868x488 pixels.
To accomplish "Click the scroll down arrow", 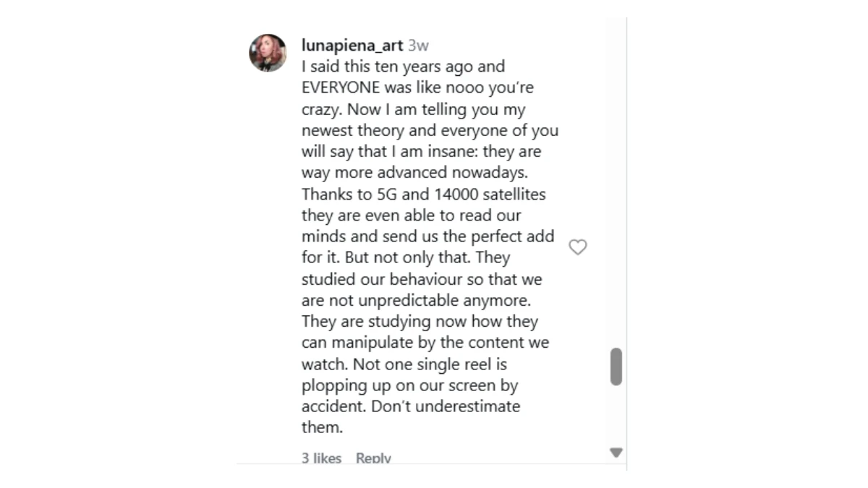I will (x=616, y=453).
